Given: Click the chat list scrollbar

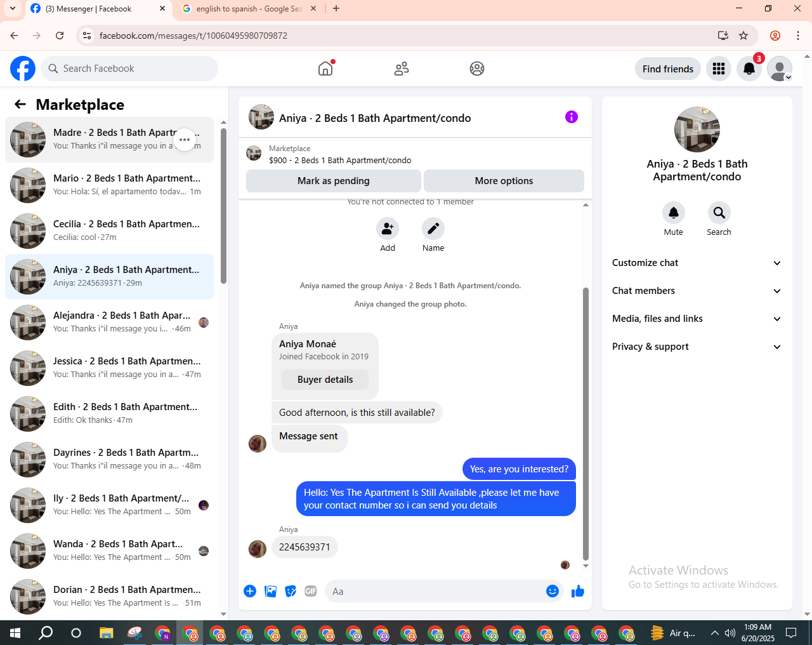Looking at the screenshot, I should [223, 206].
